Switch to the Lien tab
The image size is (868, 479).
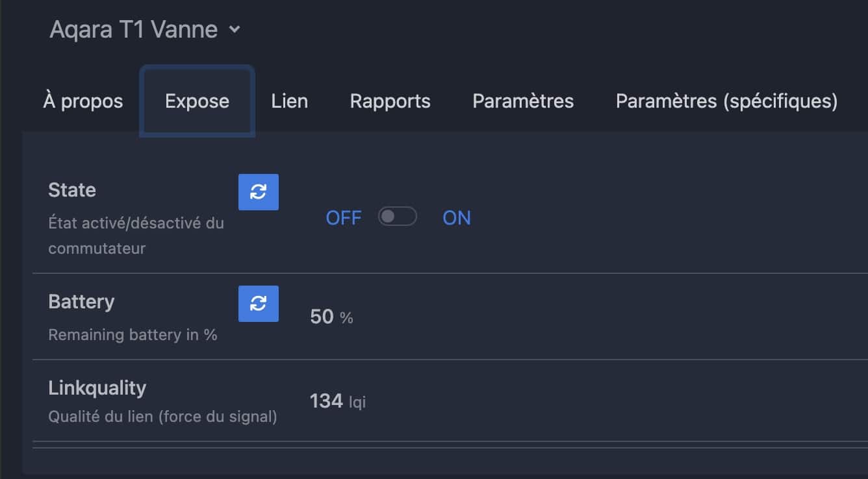(x=290, y=101)
